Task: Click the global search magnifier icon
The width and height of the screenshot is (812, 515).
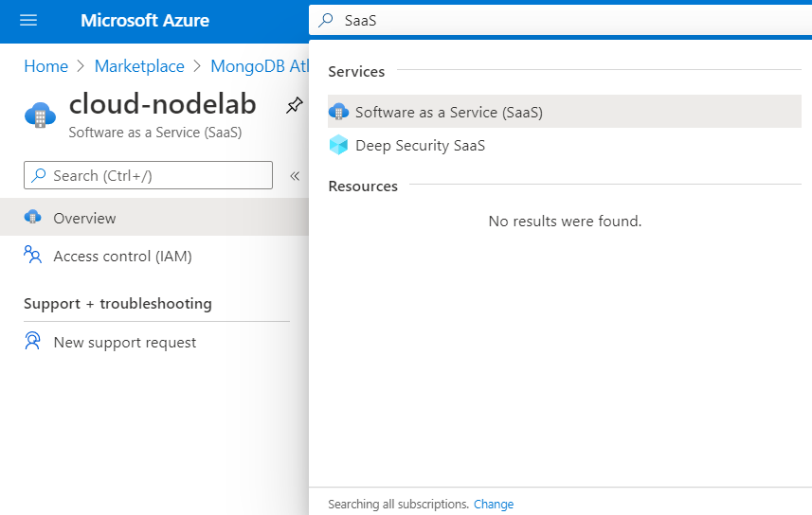Action: coord(326,20)
